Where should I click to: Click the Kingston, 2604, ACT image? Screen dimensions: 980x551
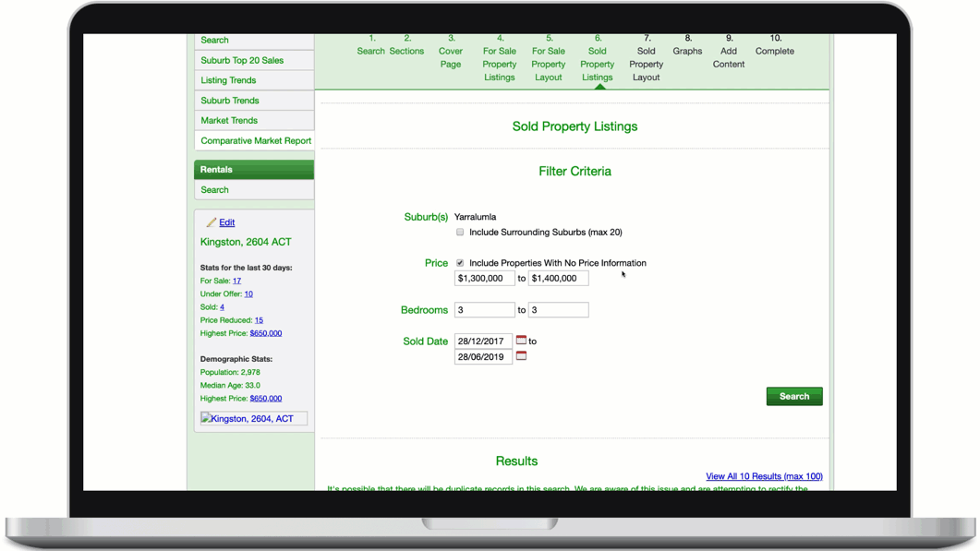coord(253,419)
